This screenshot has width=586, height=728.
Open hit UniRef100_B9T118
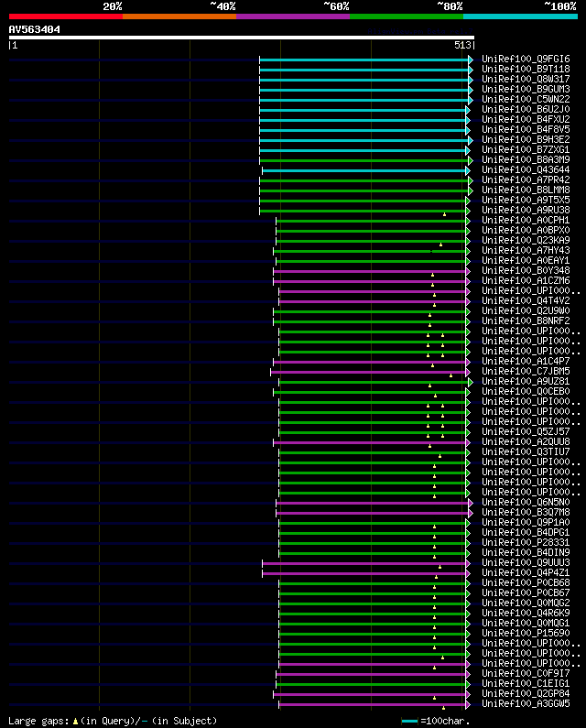point(526,70)
